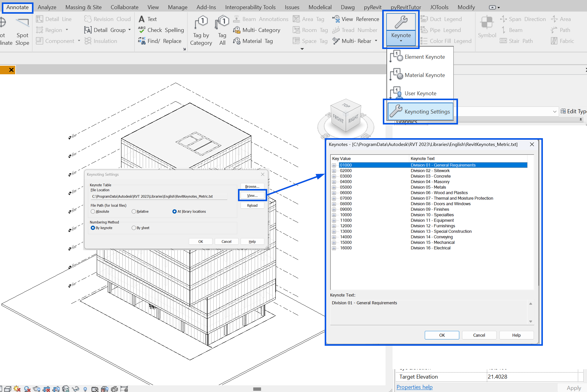Screen dimensions: 587x392
Task: Click Cancel in Keynoting Settings dialog
Action: [x=226, y=242]
